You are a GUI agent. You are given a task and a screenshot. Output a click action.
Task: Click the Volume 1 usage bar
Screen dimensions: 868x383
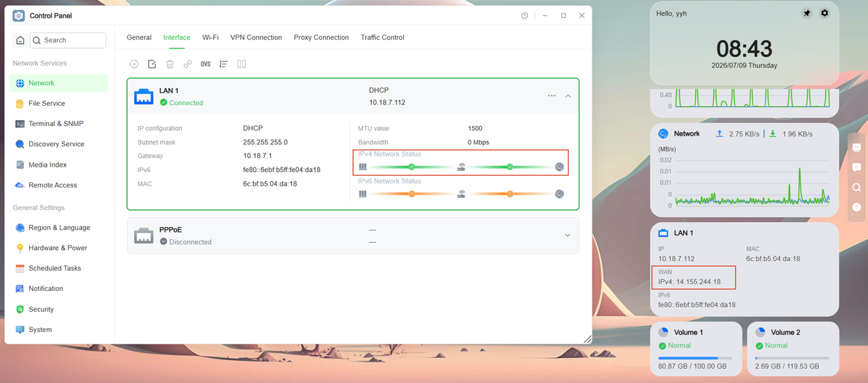click(696, 358)
